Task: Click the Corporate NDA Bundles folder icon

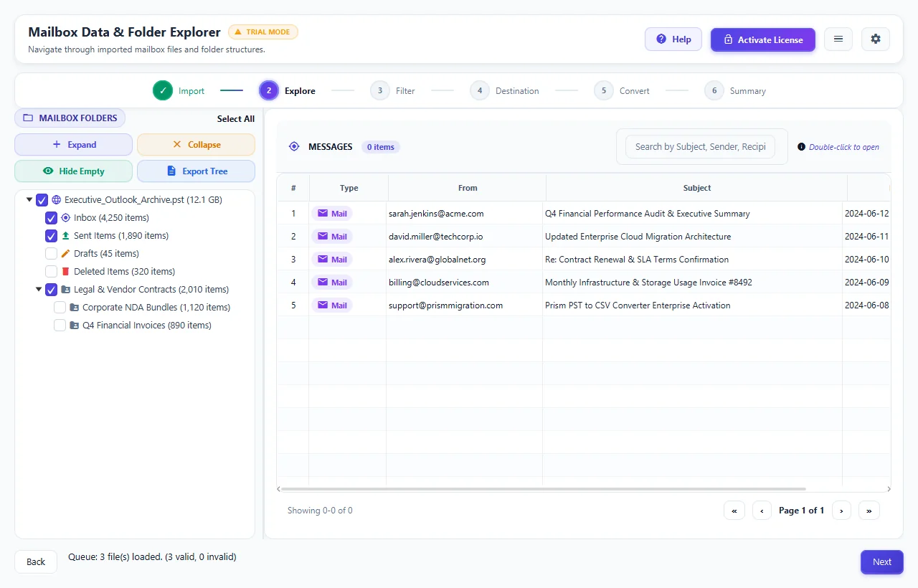Action: (75, 308)
